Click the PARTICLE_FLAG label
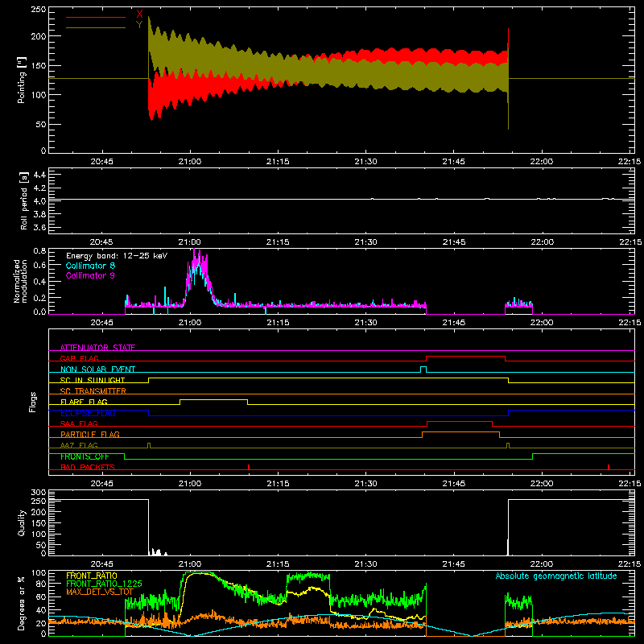This screenshot has width=644, height=644. coord(90,434)
